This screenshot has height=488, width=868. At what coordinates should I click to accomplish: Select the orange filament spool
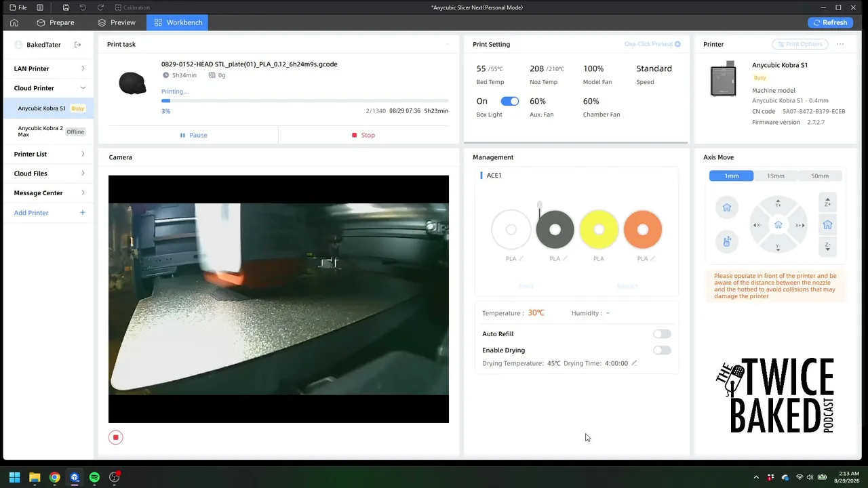click(x=643, y=230)
